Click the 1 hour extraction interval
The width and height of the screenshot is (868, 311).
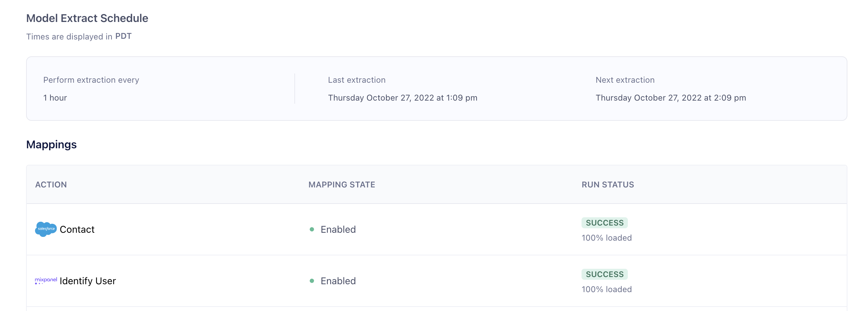(x=55, y=98)
